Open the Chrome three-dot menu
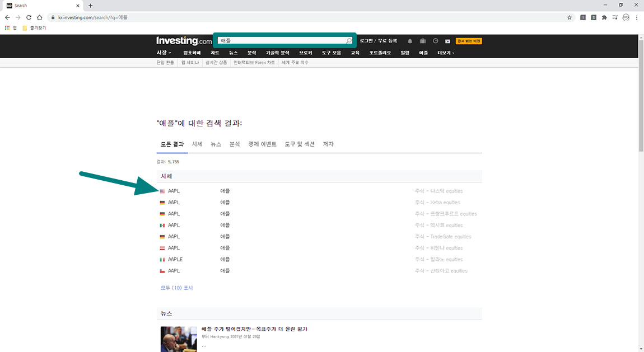644x352 pixels. point(637,18)
